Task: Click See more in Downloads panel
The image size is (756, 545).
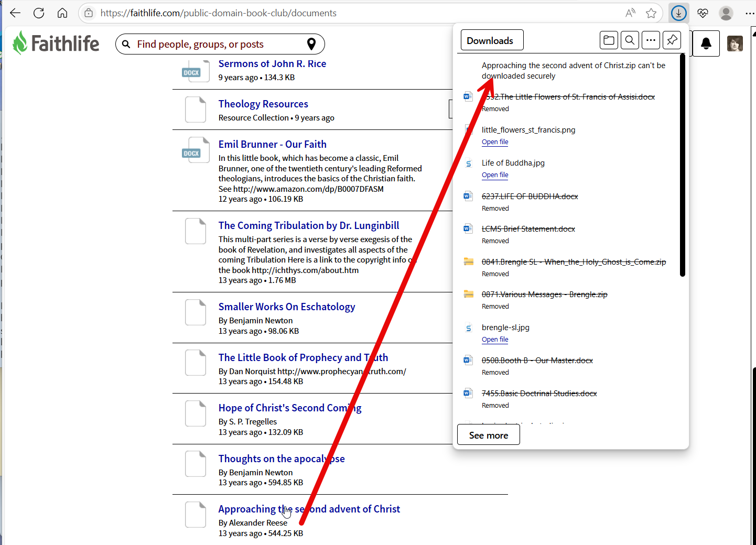Action: (489, 435)
